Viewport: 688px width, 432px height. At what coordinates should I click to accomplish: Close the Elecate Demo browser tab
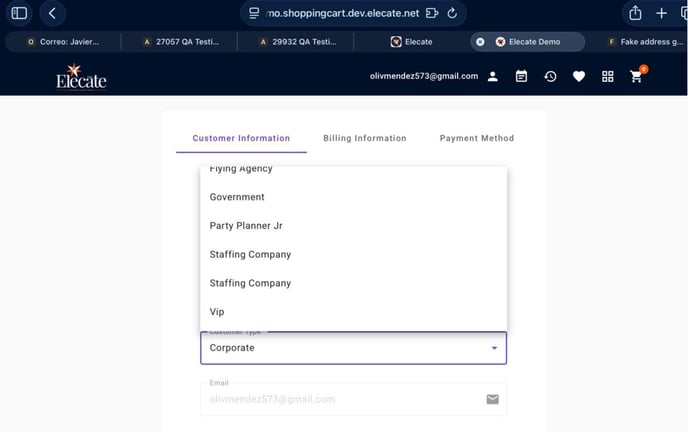point(480,42)
